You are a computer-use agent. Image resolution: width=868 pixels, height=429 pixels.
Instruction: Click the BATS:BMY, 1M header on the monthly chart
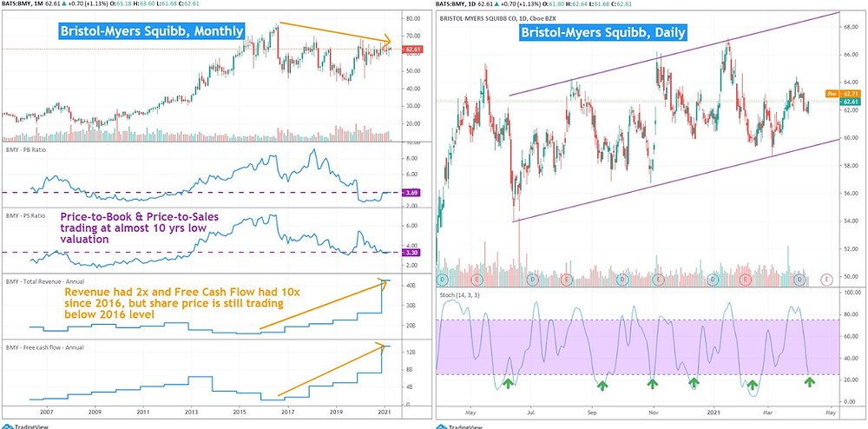click(x=18, y=3)
